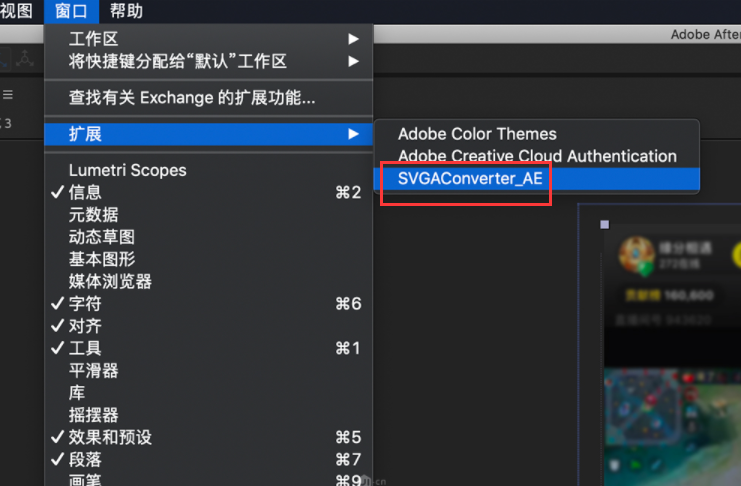Image resolution: width=741 pixels, height=486 pixels.
Task: Select the 扩展 submenu entry
Action: [x=208, y=134]
